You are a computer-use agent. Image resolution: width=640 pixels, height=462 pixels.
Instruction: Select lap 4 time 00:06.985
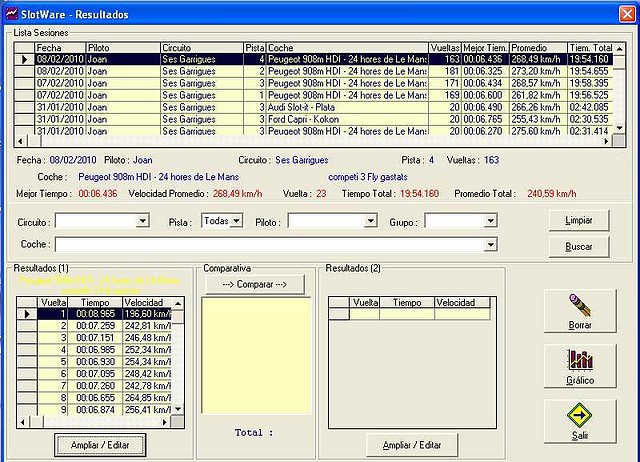(x=95, y=350)
